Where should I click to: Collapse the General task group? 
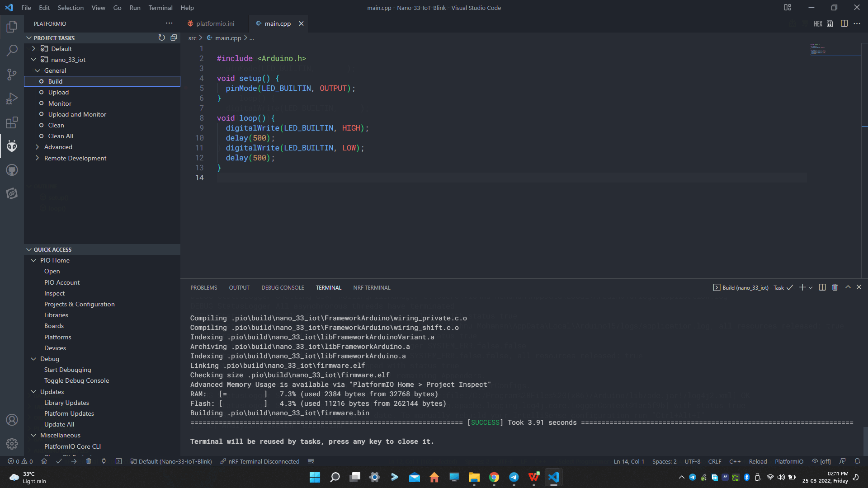coord(38,70)
